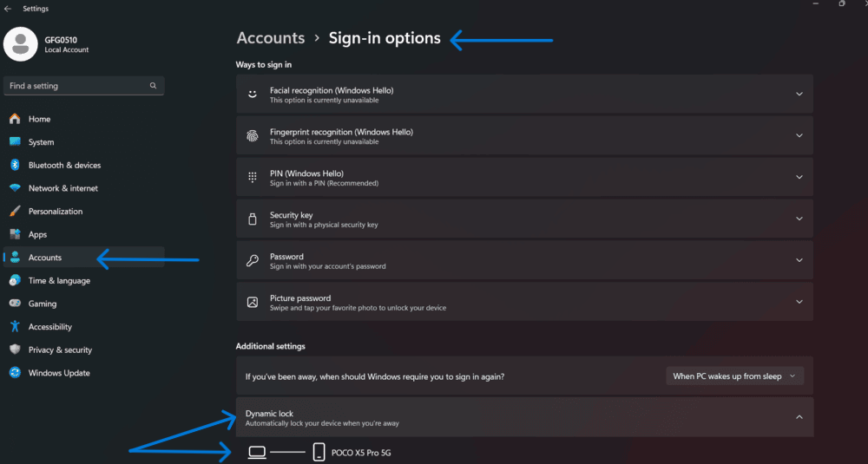868x464 pixels.
Task: Expand Facial recognition (Windows Hello) option
Action: [799, 94]
